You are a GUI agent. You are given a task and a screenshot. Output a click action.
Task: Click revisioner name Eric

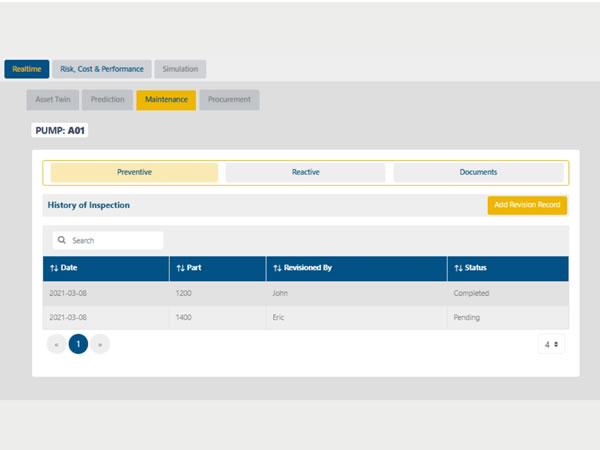[x=279, y=318]
